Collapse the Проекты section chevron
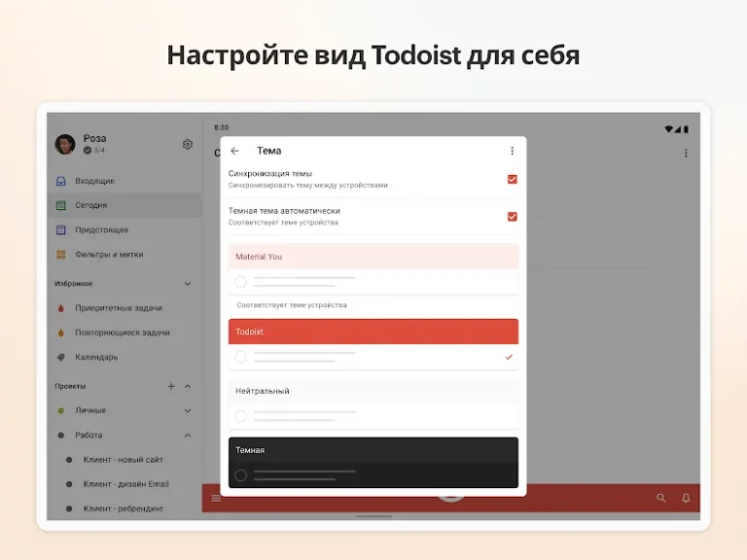Screen dimensions: 747x560 tap(188, 386)
